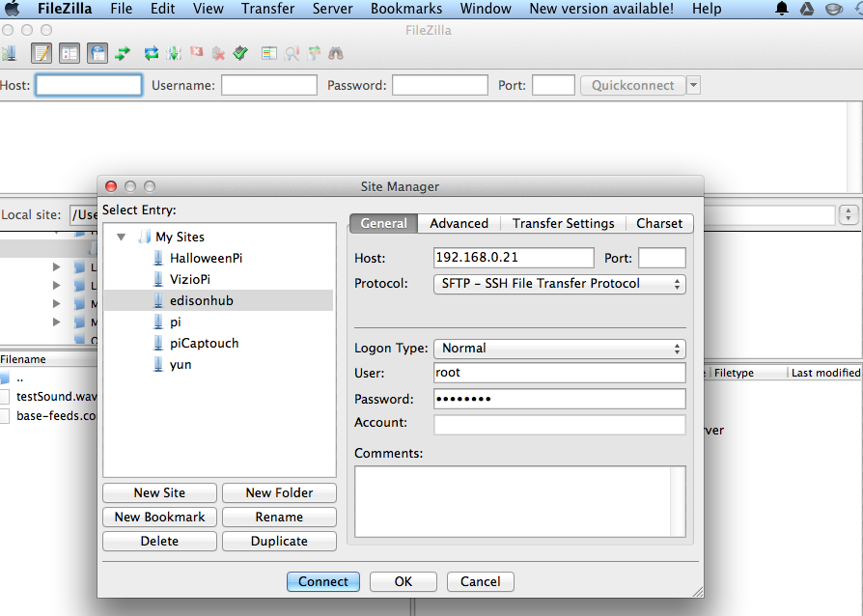
Task: Open the Transfer menu
Action: coord(268,9)
